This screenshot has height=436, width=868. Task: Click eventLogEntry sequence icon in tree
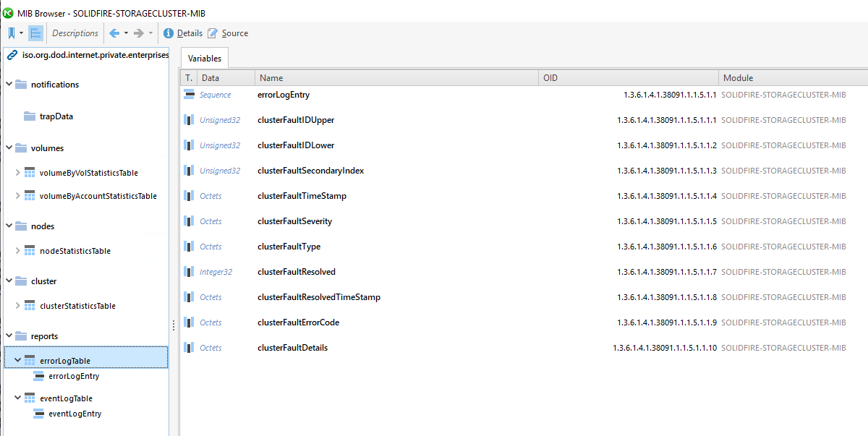(x=39, y=414)
